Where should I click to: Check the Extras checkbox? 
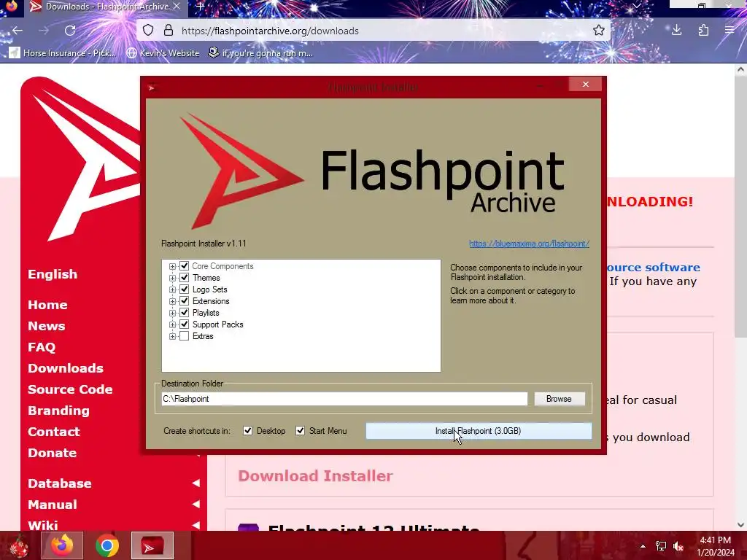tap(185, 336)
